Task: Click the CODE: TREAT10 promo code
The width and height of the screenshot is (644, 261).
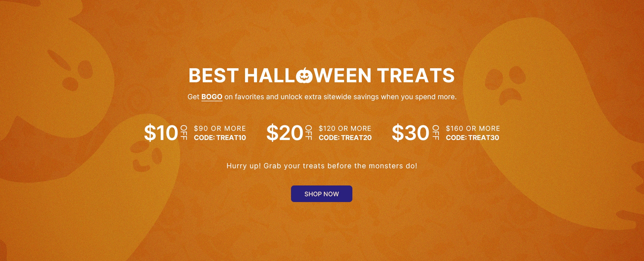Action: click(x=220, y=138)
